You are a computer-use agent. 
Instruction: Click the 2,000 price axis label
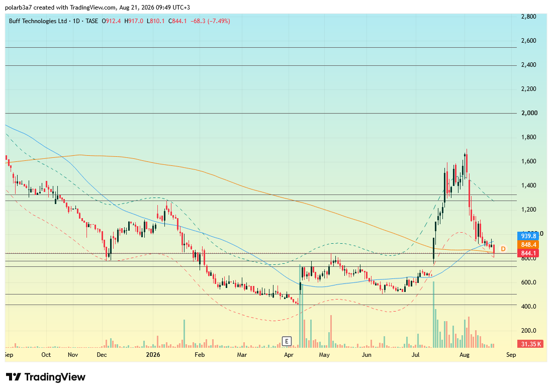click(529, 113)
